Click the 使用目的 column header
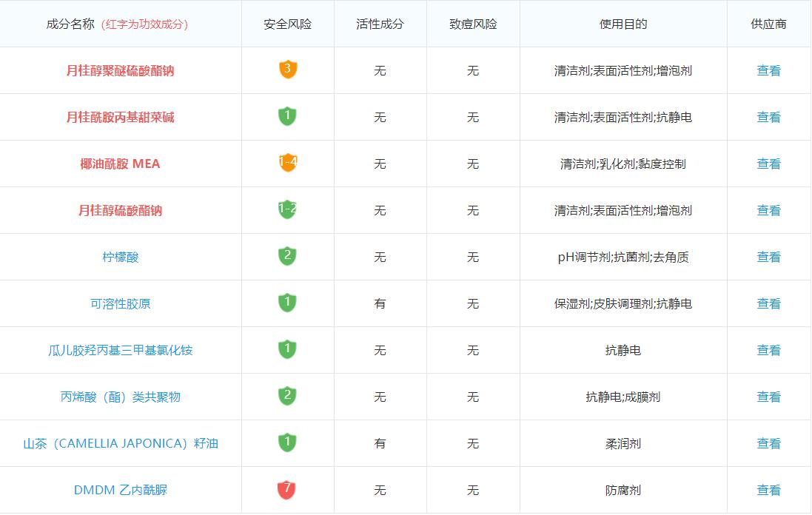Image resolution: width=812 pixels, height=515 pixels. click(x=623, y=24)
